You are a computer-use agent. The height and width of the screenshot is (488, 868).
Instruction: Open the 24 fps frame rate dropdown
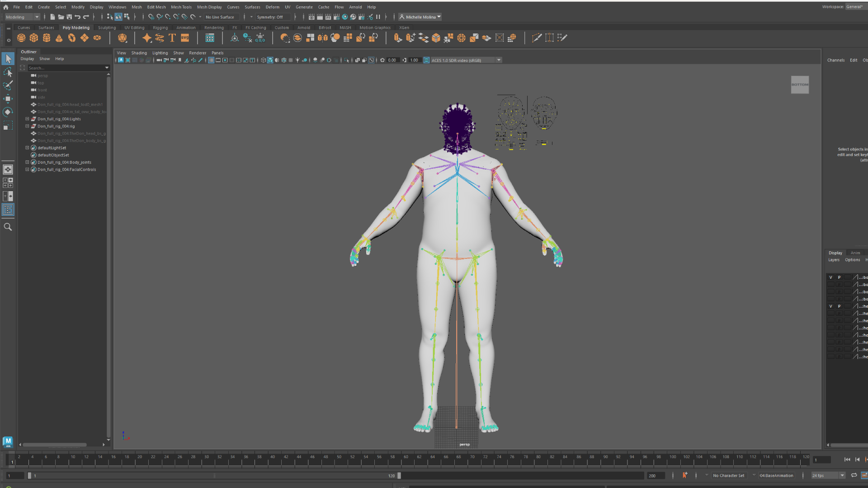tap(828, 475)
